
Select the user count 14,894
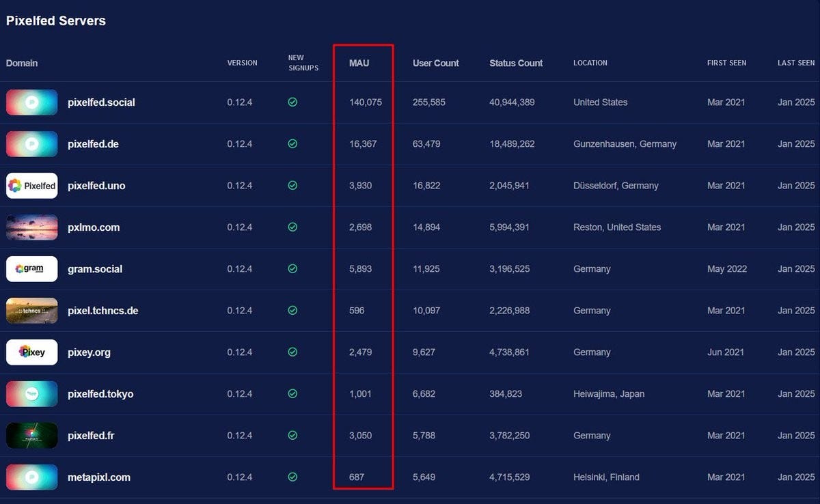(x=426, y=227)
